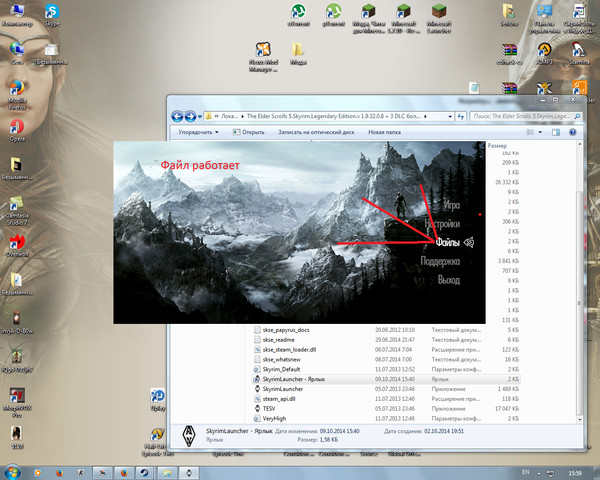Launch the Opera desktop shortcut

17,130
